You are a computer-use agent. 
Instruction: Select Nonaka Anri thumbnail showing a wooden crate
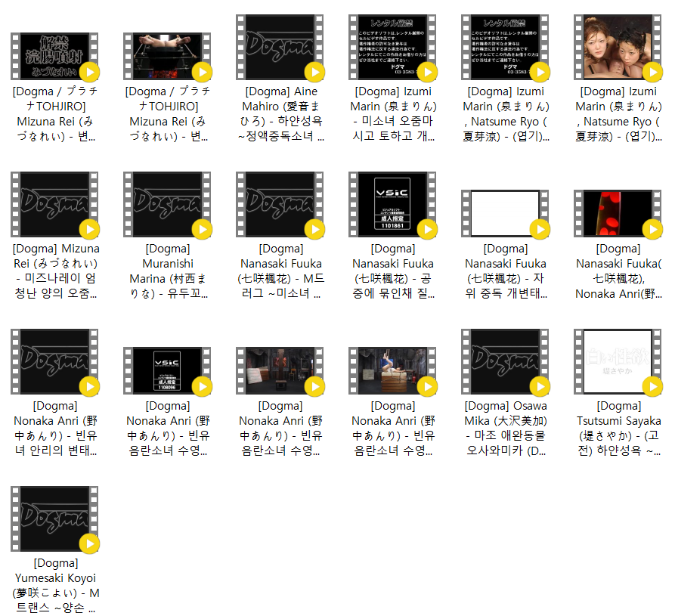392,370
